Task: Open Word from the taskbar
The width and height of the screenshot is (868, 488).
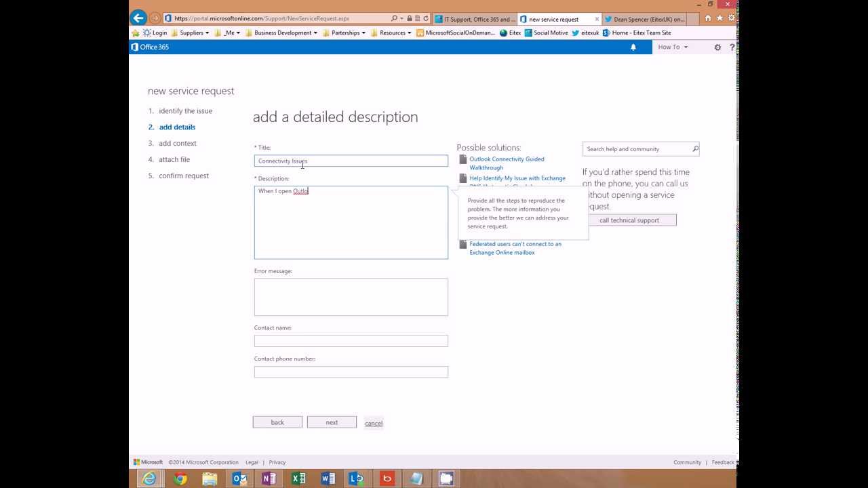Action: pos(328,479)
